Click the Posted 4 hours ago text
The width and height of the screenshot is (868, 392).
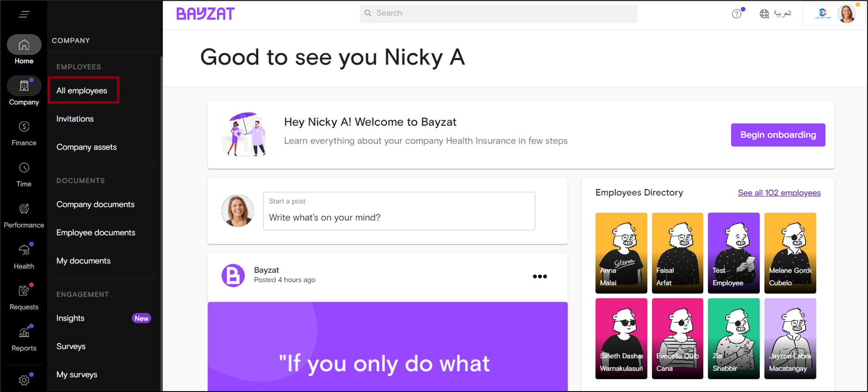(285, 280)
